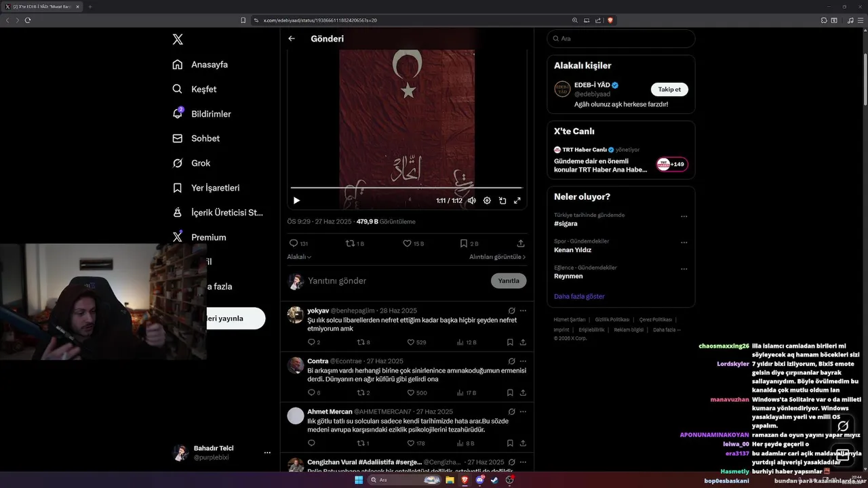Share Contra's reply
This screenshot has width=868, height=488.
[x=523, y=392]
